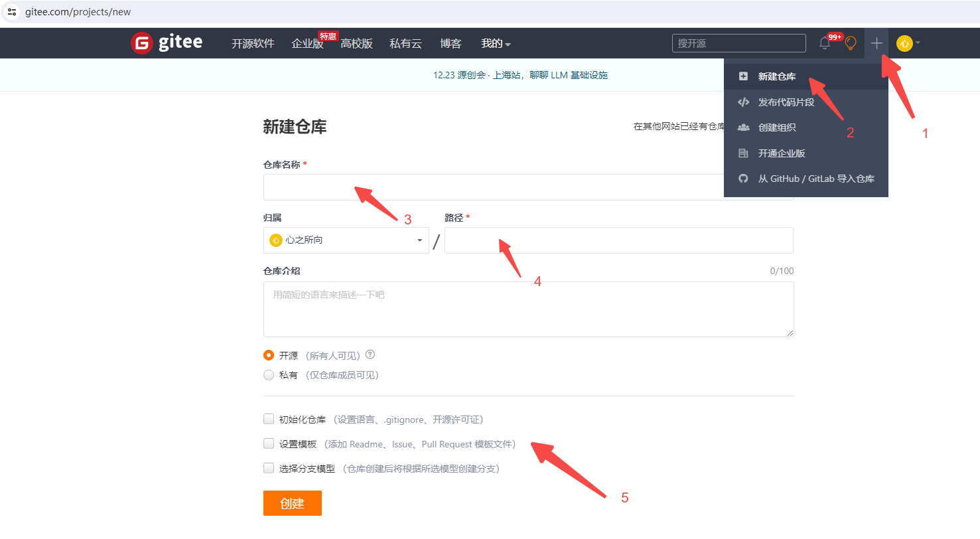Click the Gitee logo
Image resolution: width=980 pixels, height=539 pixels.
[167, 43]
